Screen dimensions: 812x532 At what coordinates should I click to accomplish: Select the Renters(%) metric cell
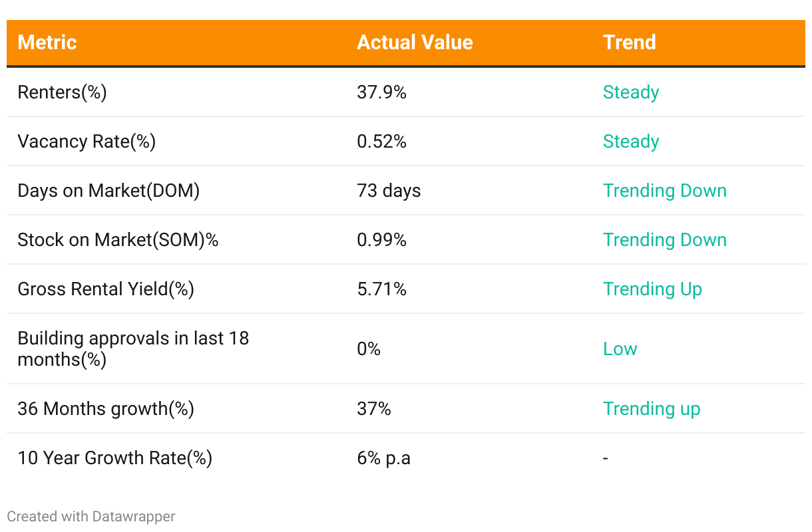[62, 92]
